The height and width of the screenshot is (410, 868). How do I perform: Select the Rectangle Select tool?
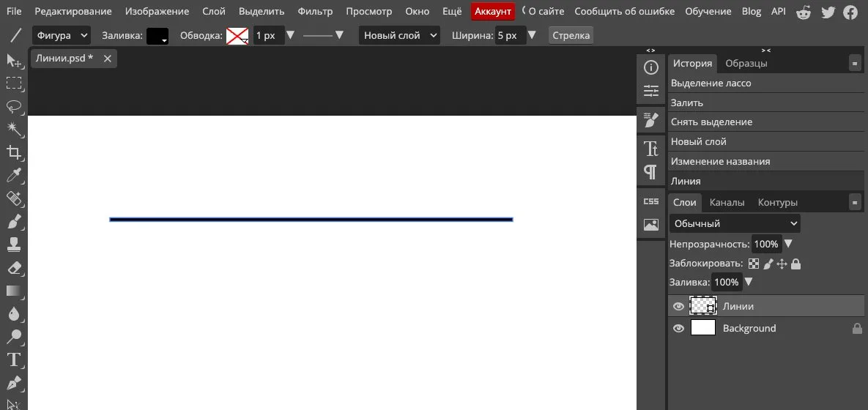point(13,83)
